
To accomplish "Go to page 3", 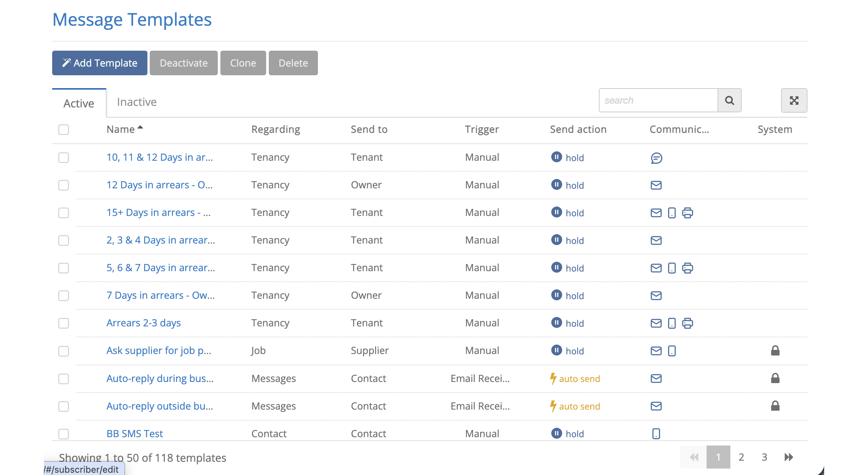I will point(764,457).
